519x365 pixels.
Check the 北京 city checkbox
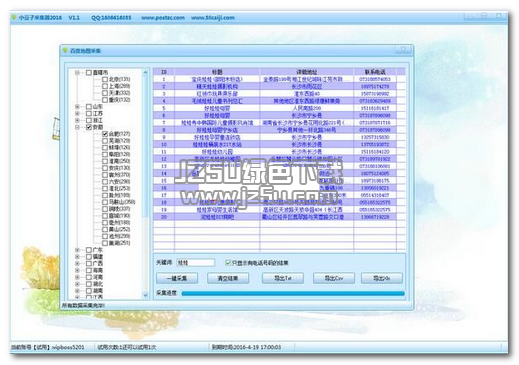pyautogui.click(x=105, y=79)
